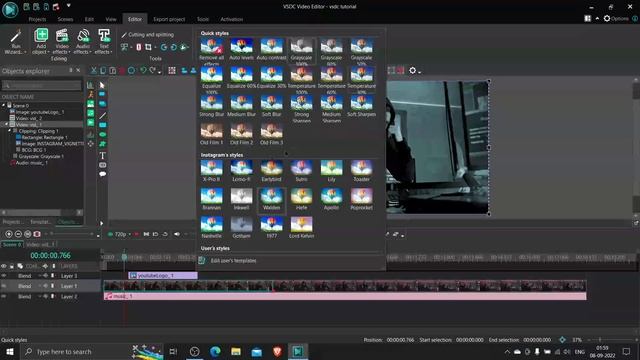Click the scissors cut icon

pos(93,71)
